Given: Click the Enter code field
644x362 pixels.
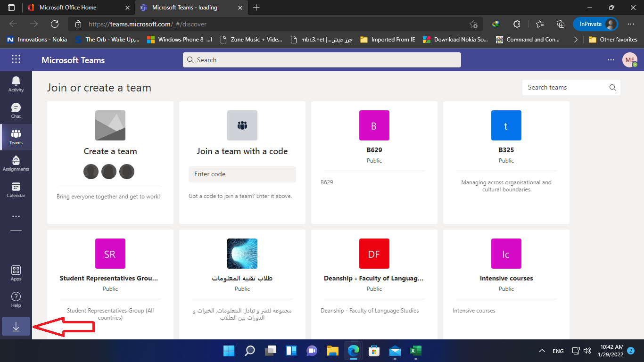Looking at the screenshot, I should click(x=242, y=174).
